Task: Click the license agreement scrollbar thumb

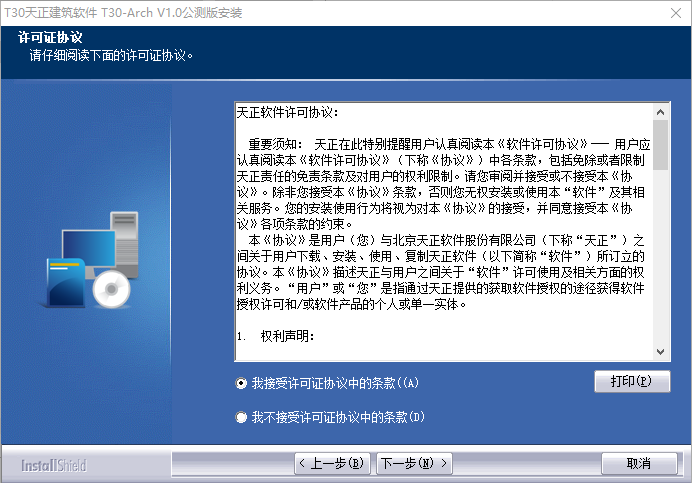Action: 660,145
